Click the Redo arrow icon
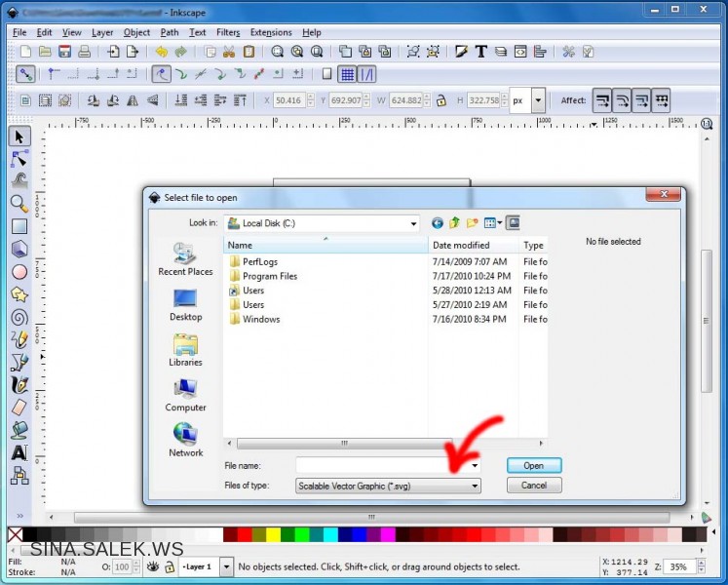Image resolution: width=728 pixels, height=585 pixels. pyautogui.click(x=180, y=52)
